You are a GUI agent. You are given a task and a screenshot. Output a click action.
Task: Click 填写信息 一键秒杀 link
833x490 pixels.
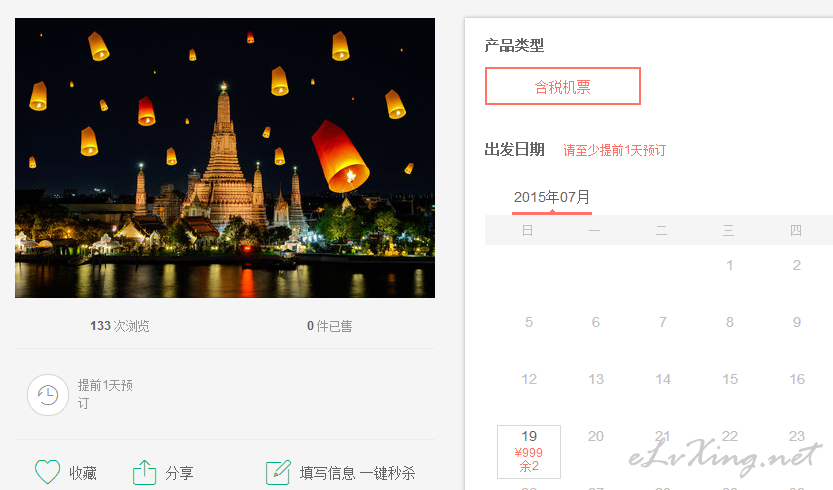pyautogui.click(x=358, y=473)
